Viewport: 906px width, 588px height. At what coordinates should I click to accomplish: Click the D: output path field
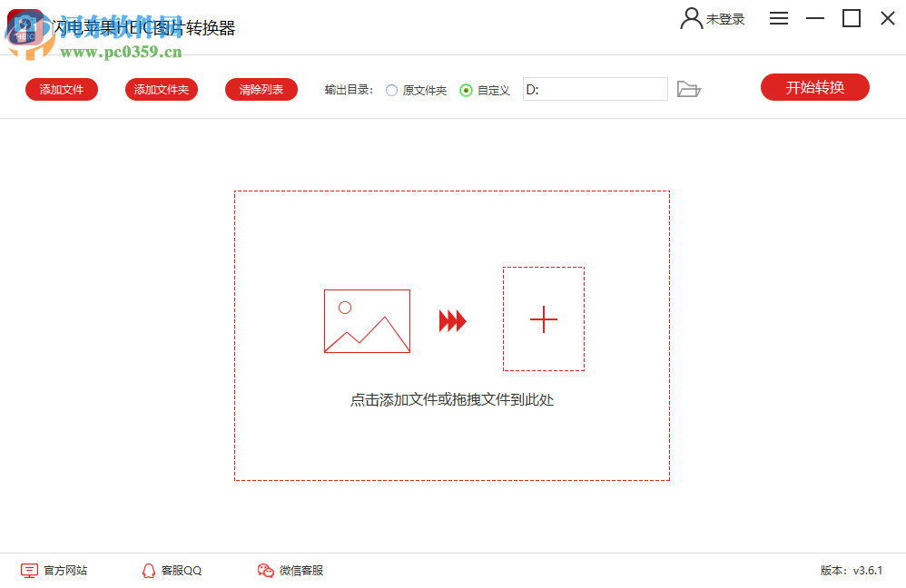(x=595, y=89)
